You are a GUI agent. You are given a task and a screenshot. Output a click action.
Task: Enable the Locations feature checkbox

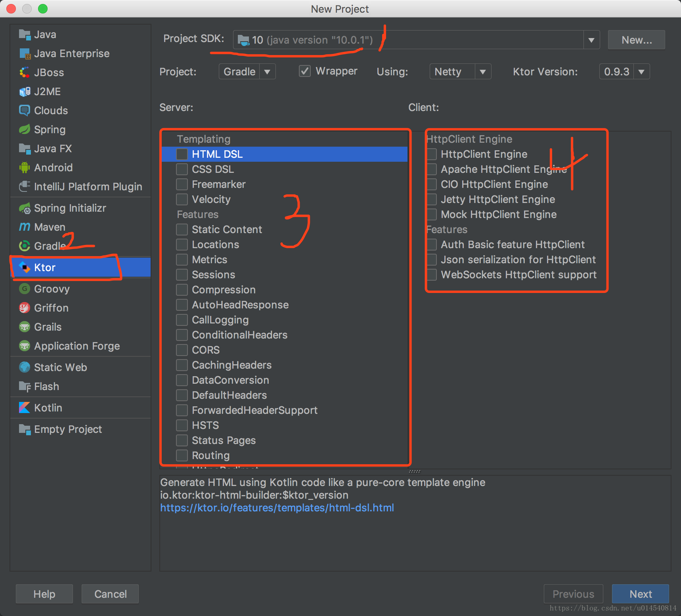coord(182,245)
